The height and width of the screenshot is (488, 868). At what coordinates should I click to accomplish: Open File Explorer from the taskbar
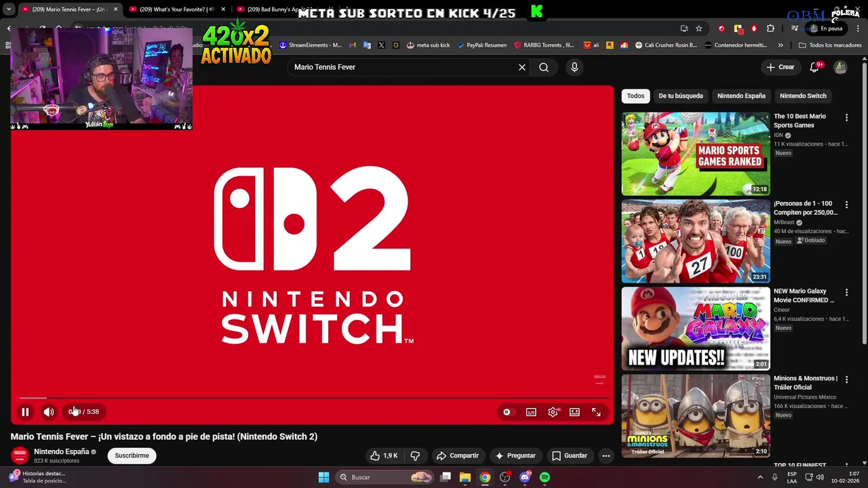[x=465, y=477]
